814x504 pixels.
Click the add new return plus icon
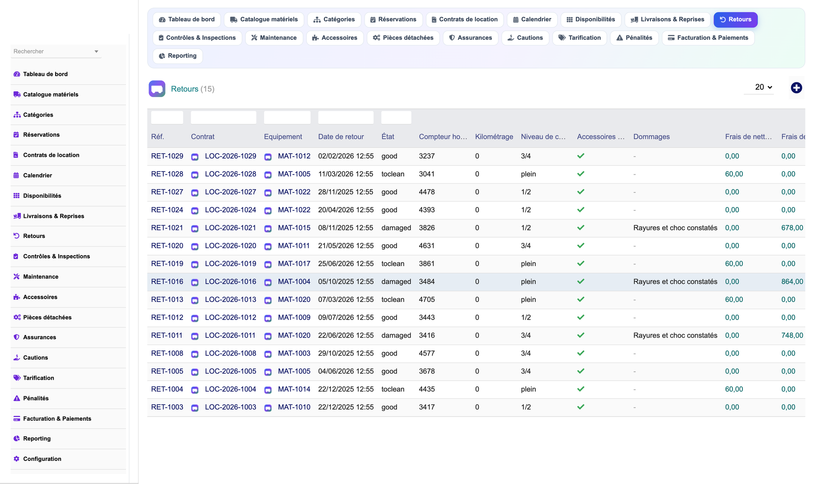point(796,88)
